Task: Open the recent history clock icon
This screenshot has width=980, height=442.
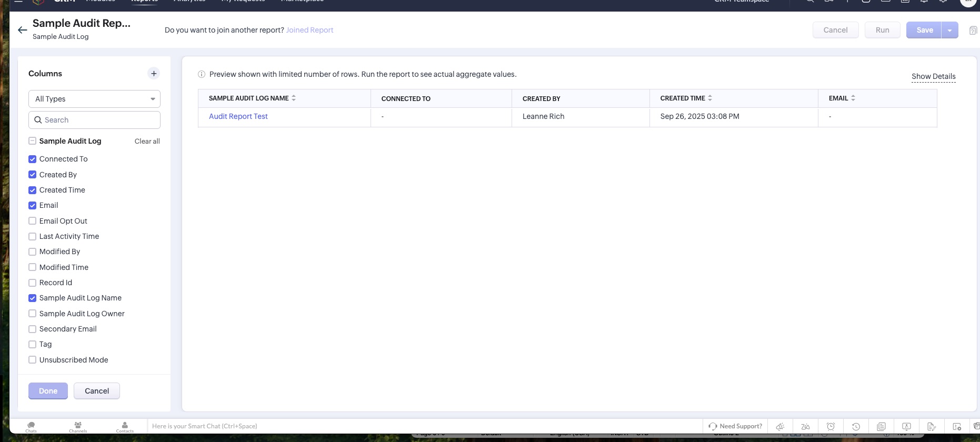Action: point(856,426)
